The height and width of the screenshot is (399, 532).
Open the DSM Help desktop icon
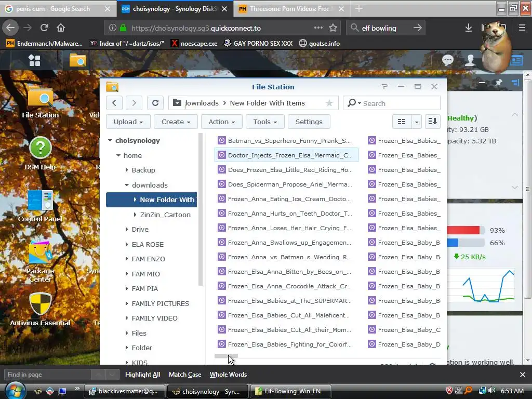(x=40, y=153)
